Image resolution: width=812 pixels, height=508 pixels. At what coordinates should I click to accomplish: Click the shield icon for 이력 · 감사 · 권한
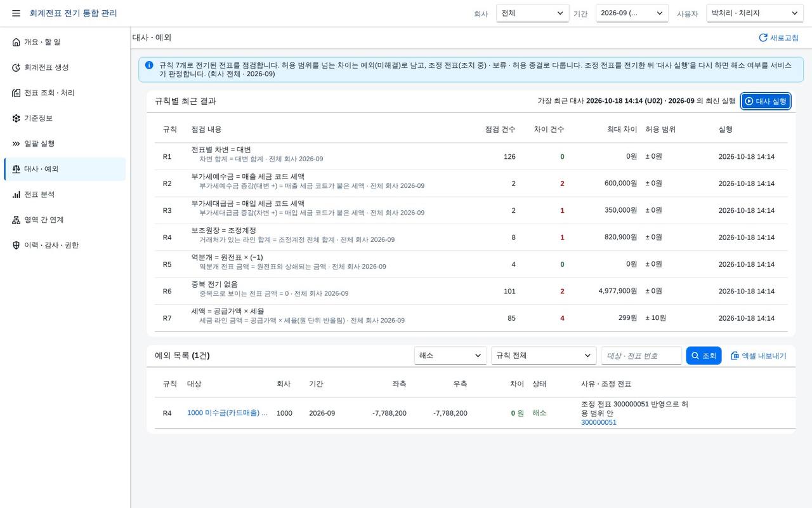coord(16,245)
